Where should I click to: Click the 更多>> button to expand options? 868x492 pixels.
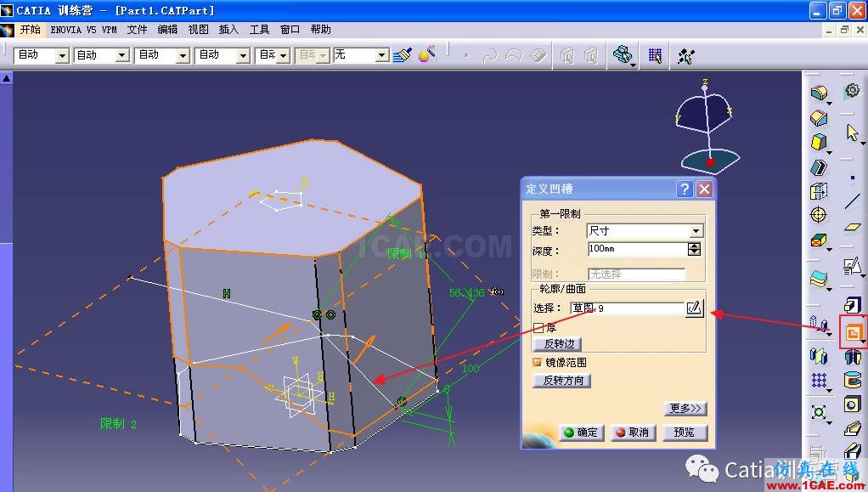click(x=685, y=409)
